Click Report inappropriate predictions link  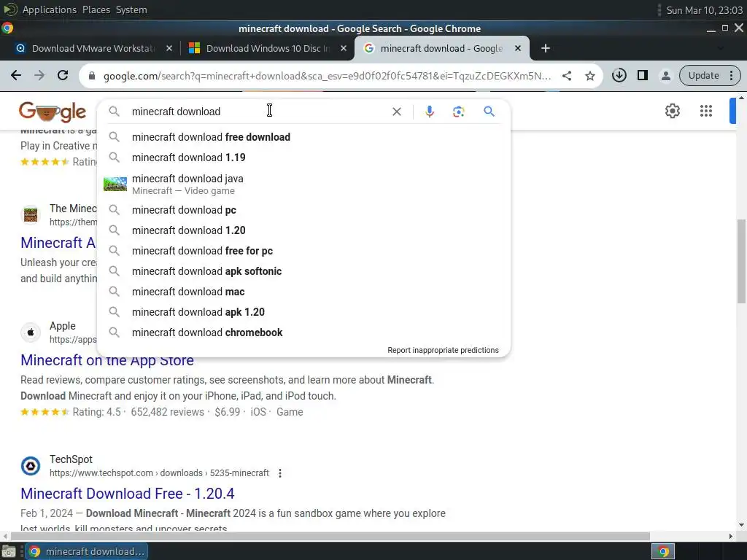(443, 350)
